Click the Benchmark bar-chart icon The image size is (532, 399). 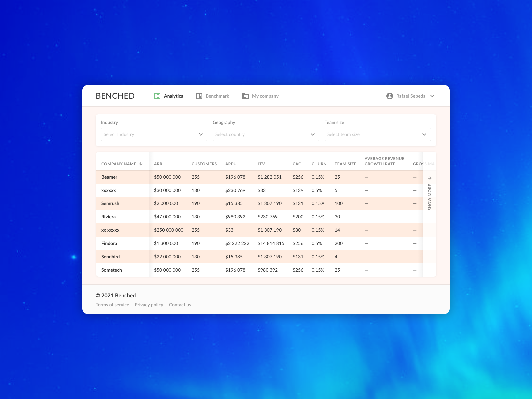[199, 96]
